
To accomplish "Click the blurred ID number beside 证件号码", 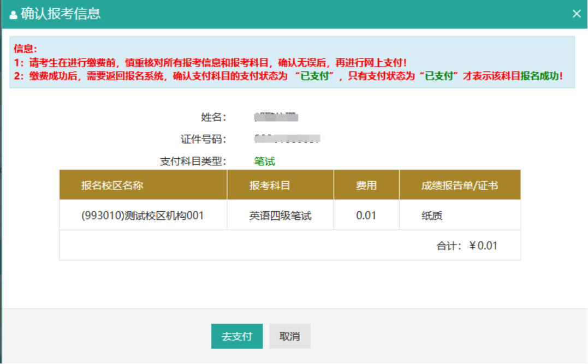I will pyautogui.click(x=287, y=139).
